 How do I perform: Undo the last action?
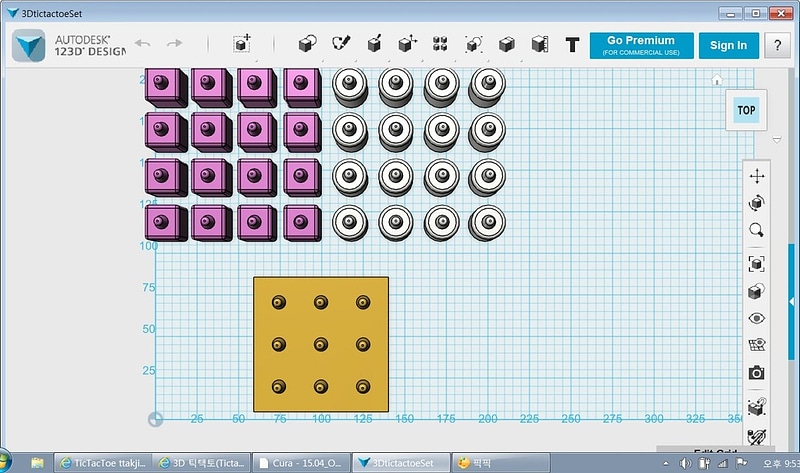coord(142,43)
